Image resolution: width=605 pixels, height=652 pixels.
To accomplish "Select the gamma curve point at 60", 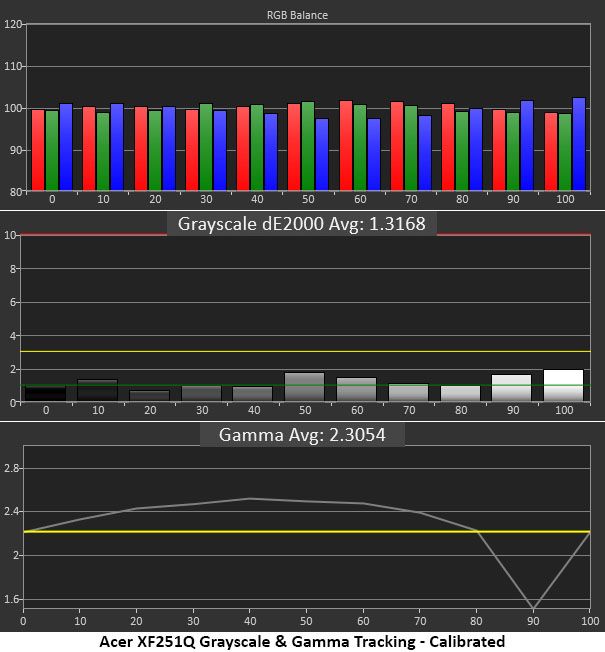I will [363, 503].
